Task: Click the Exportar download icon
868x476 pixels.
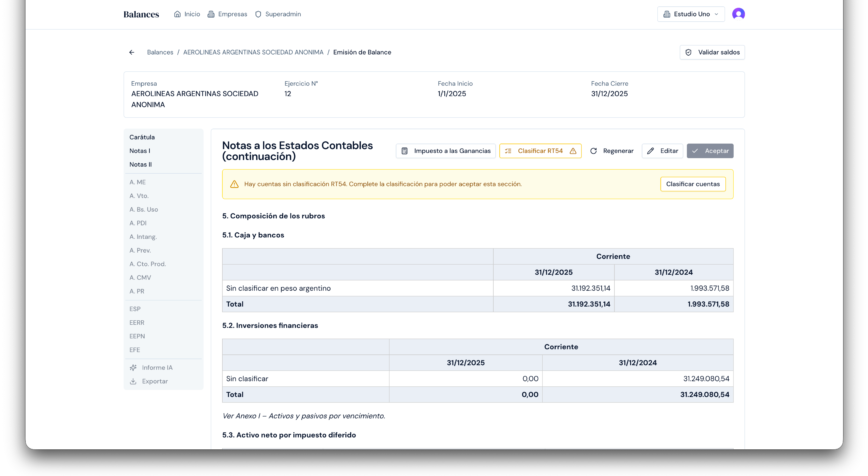Action: (133, 381)
